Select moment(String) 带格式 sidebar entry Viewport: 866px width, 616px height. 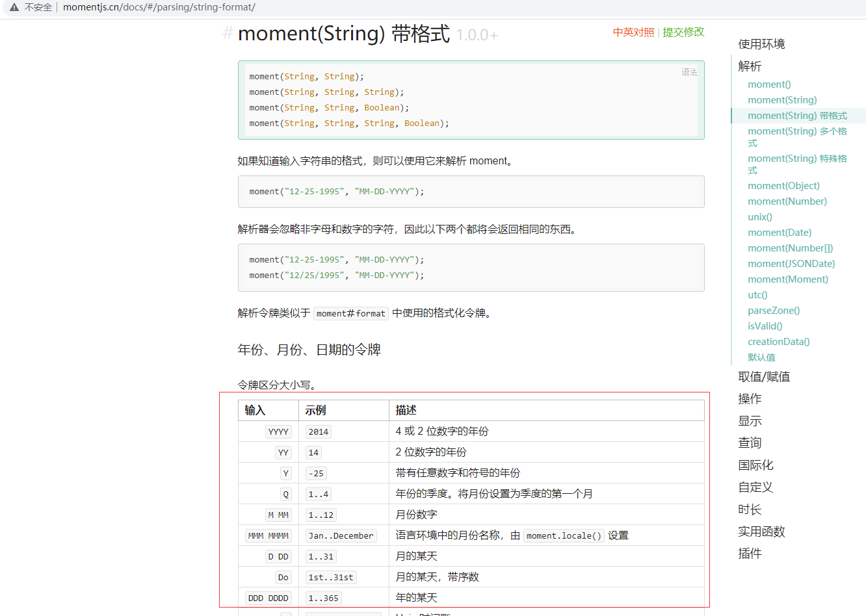point(797,116)
